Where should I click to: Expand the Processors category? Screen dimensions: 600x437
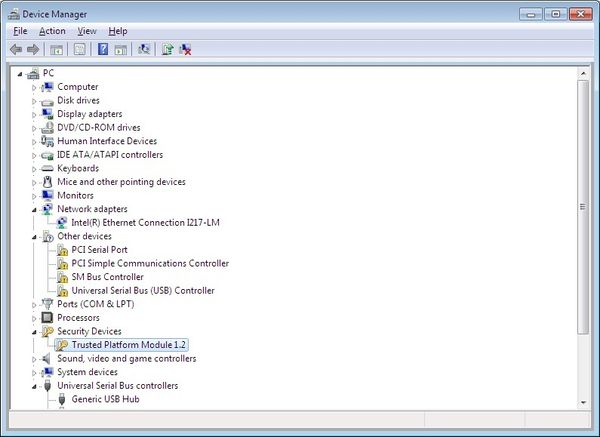pos(34,318)
